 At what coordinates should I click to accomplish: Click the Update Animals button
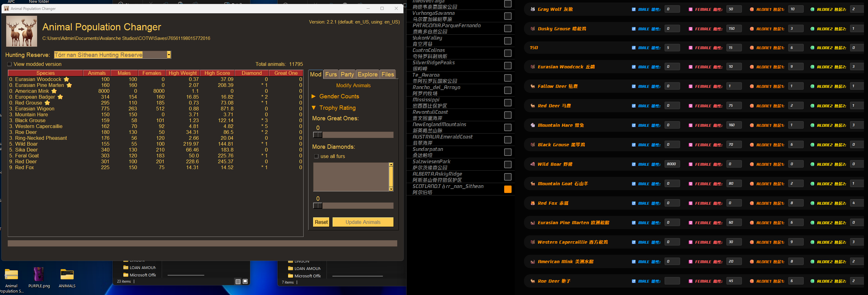coord(363,222)
